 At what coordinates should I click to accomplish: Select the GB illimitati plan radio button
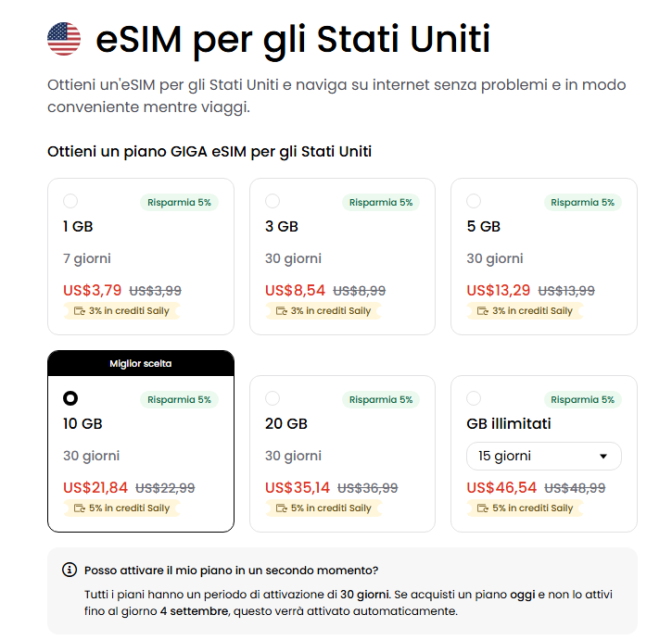474,398
